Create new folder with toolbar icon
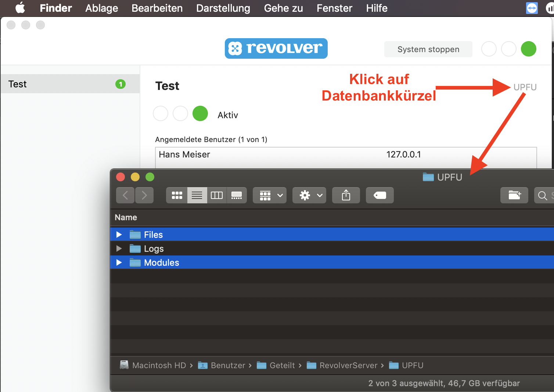 point(514,195)
